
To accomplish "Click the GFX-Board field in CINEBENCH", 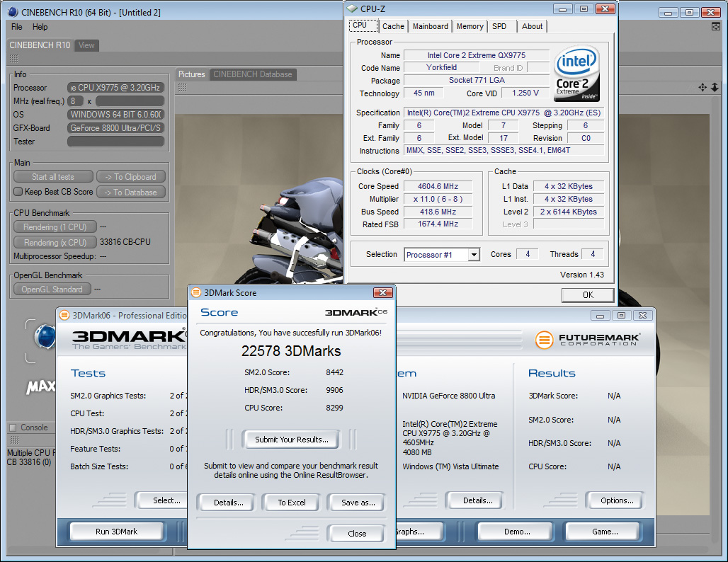I will click(x=116, y=128).
